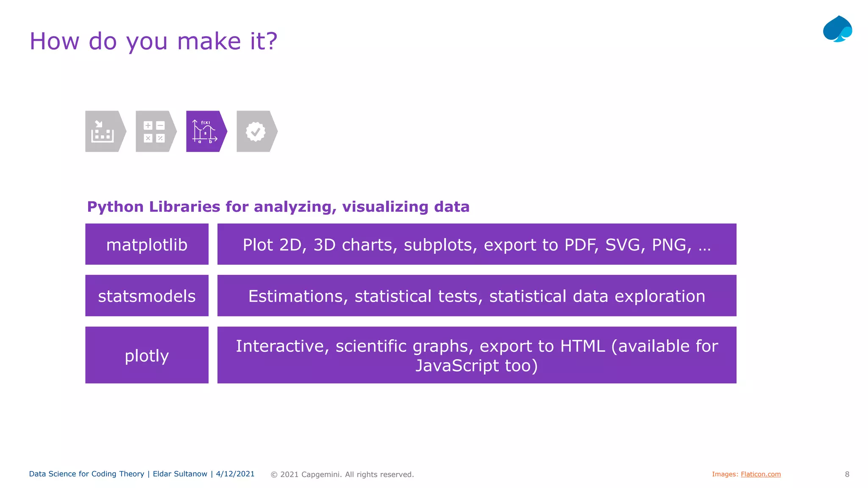The image size is (868, 488).
Task: Select the matplotlib description about 2D, 3D charts
Action: pyautogui.click(x=477, y=244)
